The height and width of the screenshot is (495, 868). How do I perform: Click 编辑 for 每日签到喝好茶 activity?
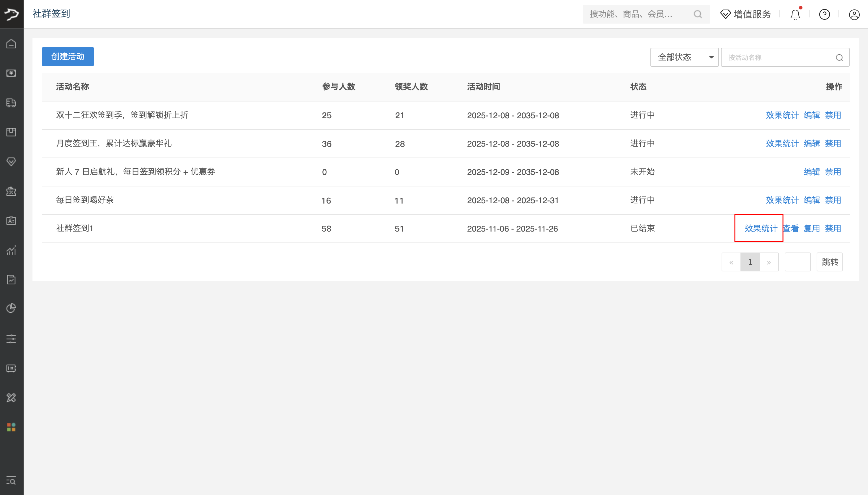[812, 200]
